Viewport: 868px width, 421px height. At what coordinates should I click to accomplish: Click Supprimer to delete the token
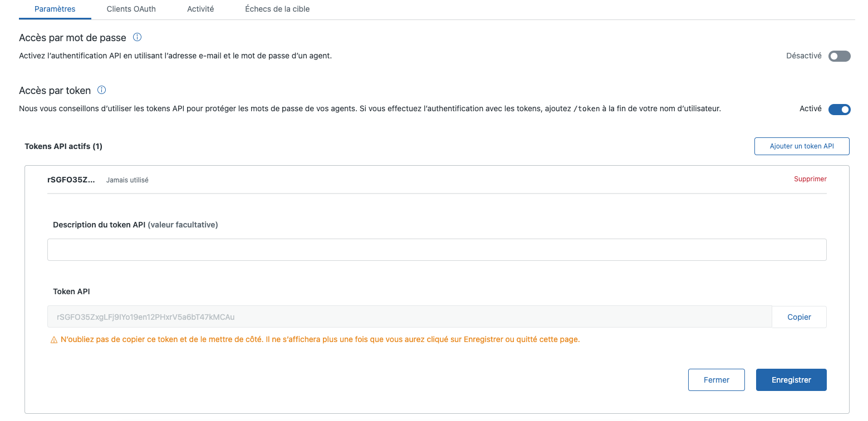tap(810, 179)
